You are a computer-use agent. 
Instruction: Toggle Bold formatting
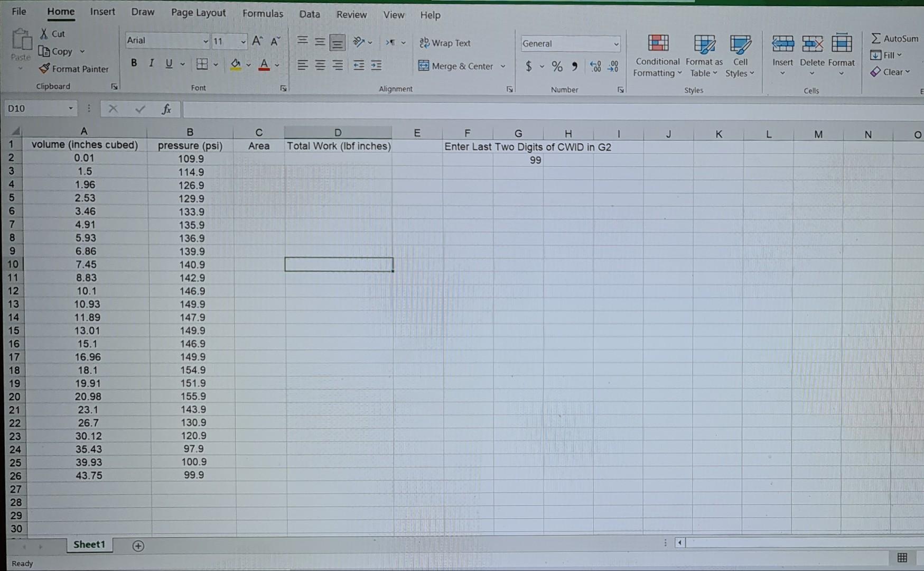click(x=134, y=63)
